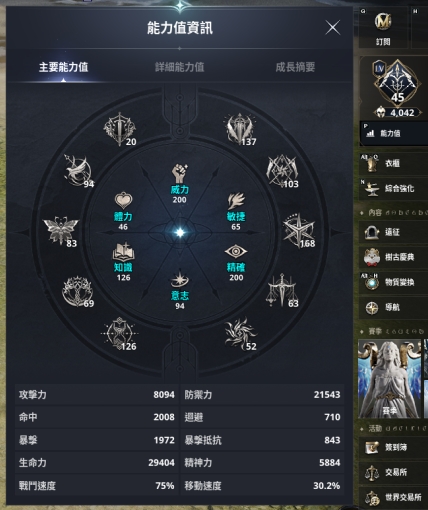Screen dimensions: 428x510
Task: Close the 能力值資訊 panel
Action: [332, 27]
